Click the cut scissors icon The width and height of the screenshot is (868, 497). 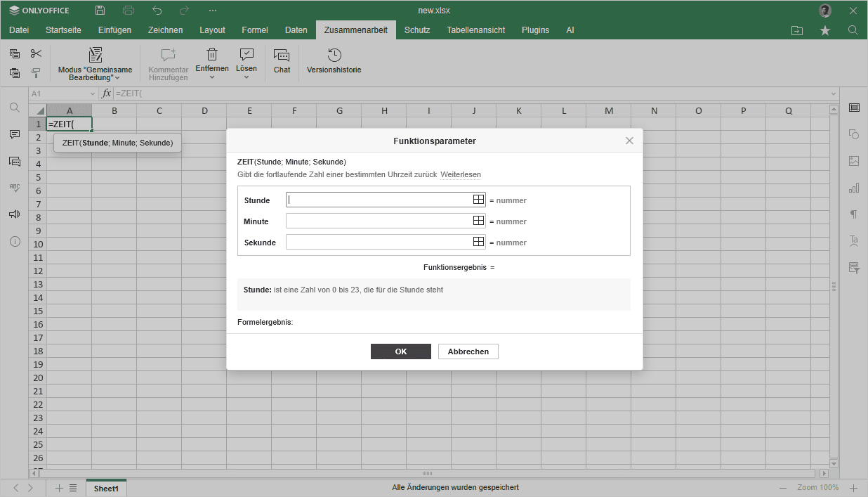tap(37, 53)
